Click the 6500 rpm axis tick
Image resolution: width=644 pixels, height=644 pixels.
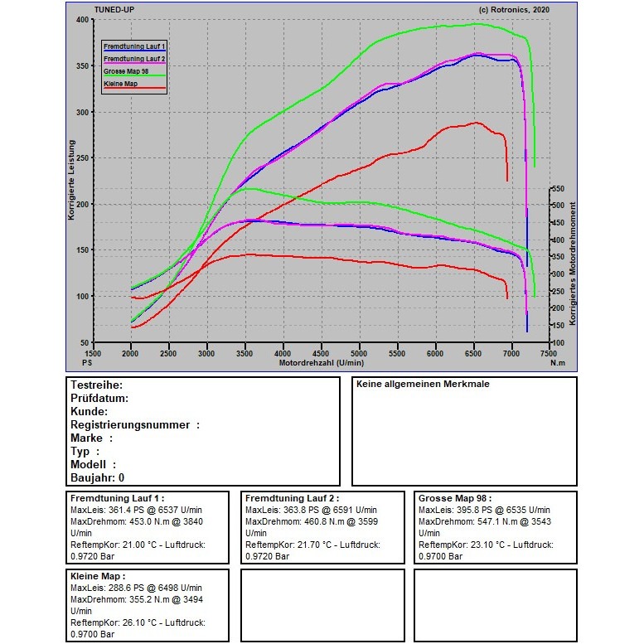click(x=473, y=353)
